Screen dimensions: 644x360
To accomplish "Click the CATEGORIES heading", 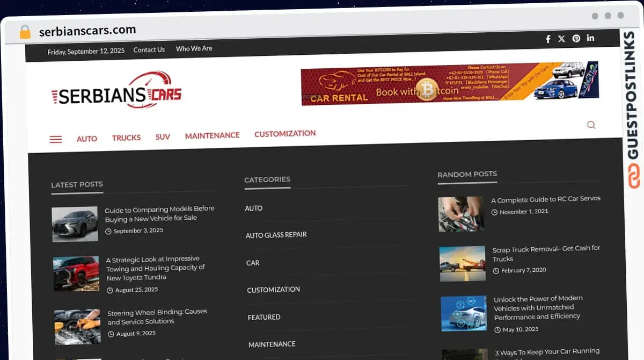I will click(267, 179).
